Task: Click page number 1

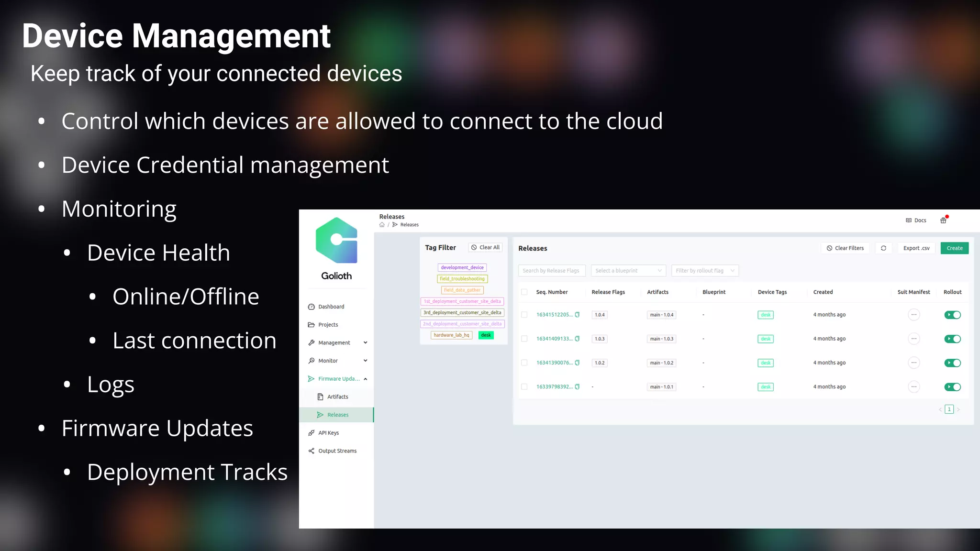Action: tap(949, 409)
